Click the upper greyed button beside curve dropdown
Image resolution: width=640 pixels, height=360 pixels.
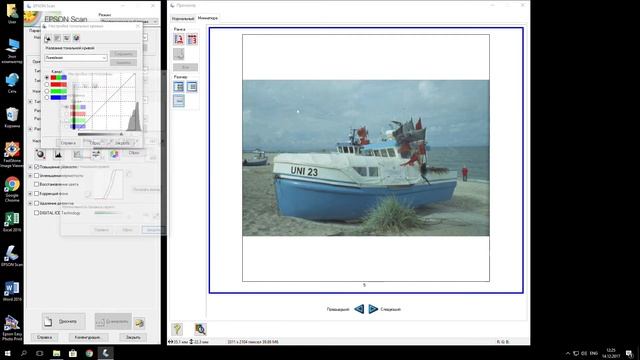123,54
